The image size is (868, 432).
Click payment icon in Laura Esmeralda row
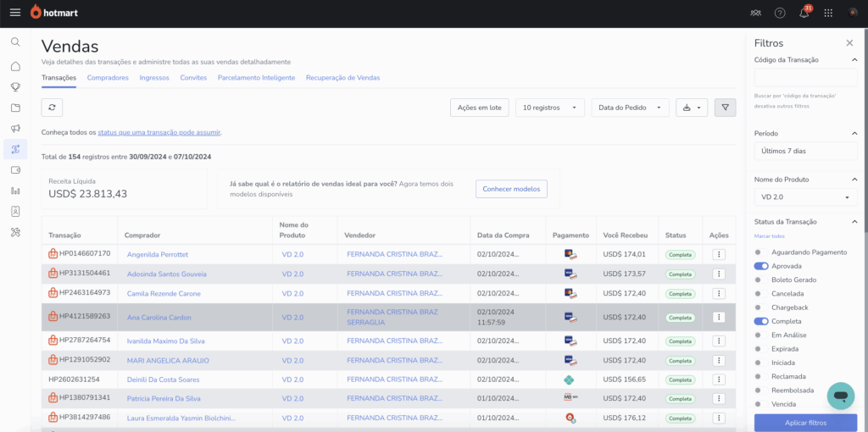click(570, 418)
